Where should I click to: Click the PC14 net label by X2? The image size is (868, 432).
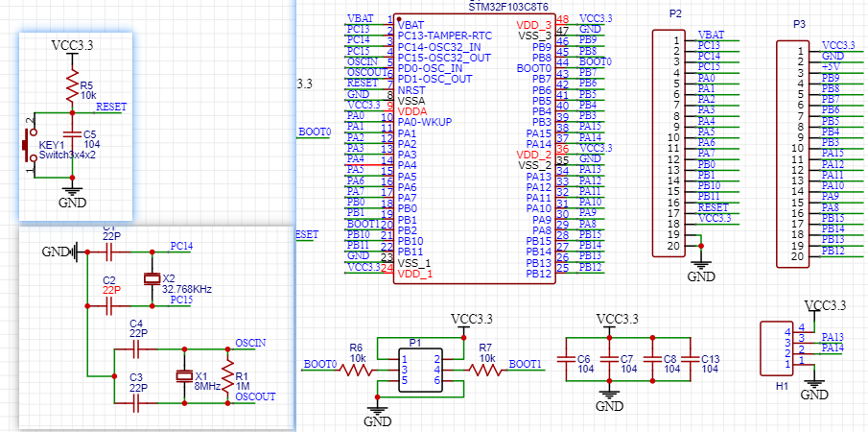[181, 246]
